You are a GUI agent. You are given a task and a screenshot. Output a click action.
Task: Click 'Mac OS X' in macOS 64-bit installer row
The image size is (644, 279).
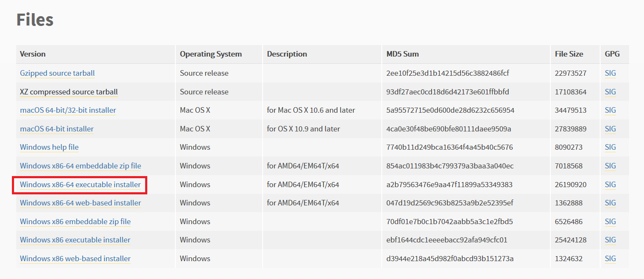pyautogui.click(x=195, y=129)
